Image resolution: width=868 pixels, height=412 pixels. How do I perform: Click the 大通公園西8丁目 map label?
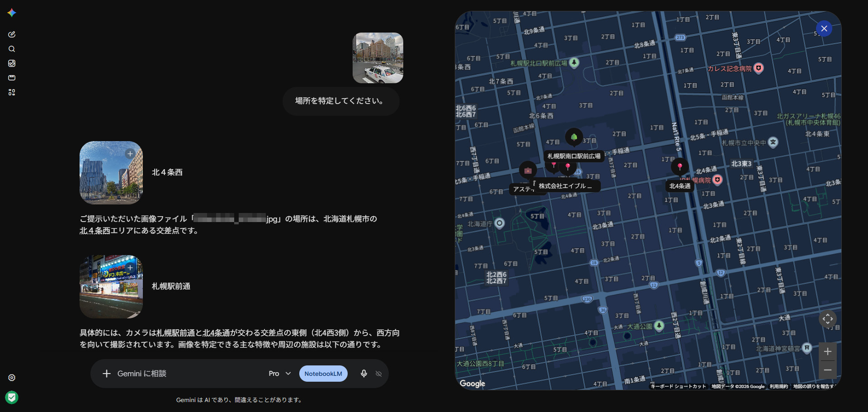[480, 364]
